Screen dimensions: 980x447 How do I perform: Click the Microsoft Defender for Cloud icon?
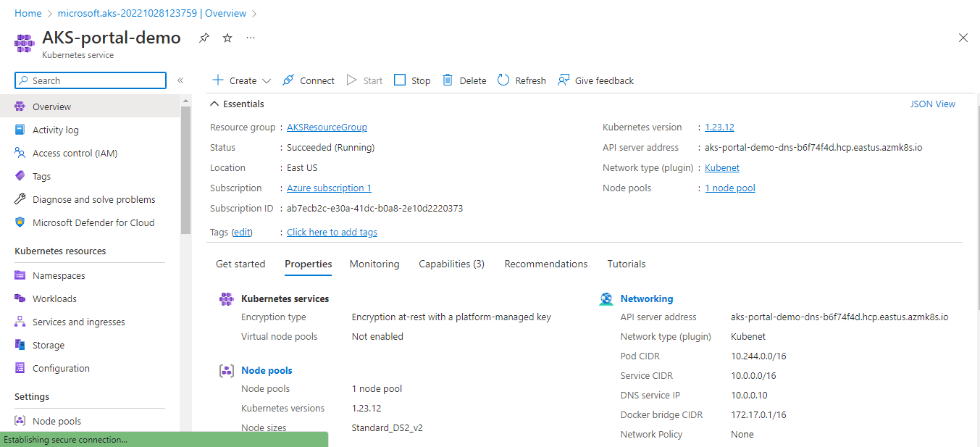[20, 222]
